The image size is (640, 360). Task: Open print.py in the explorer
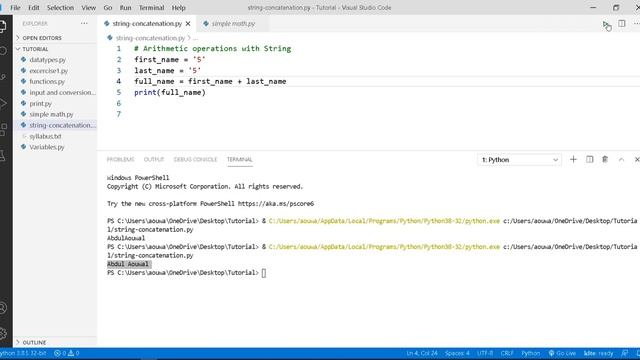coord(40,104)
